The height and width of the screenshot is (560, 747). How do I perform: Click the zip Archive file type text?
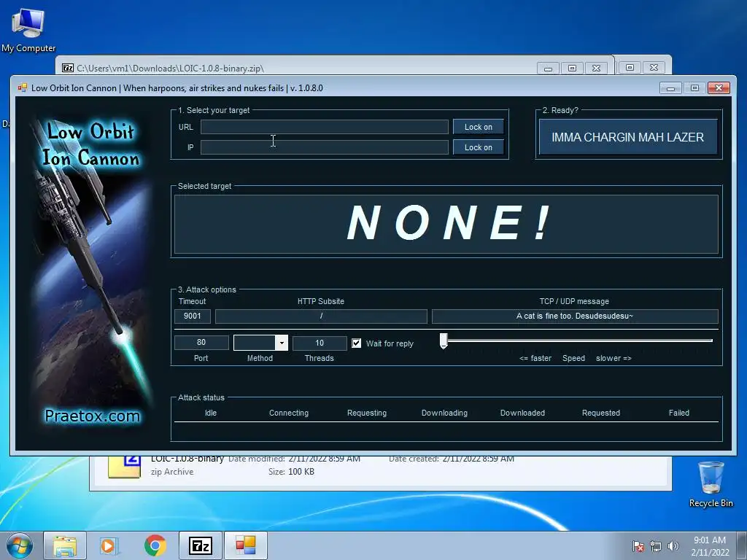172,472
